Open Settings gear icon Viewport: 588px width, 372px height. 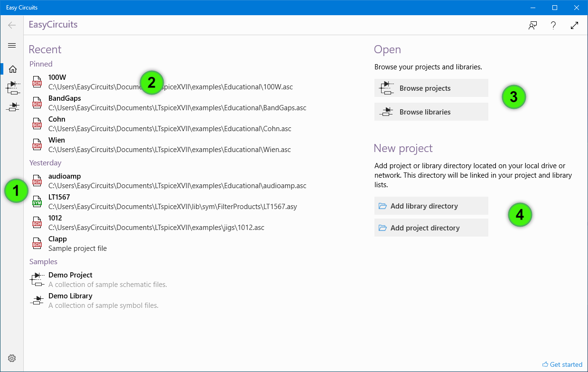pyautogui.click(x=12, y=358)
